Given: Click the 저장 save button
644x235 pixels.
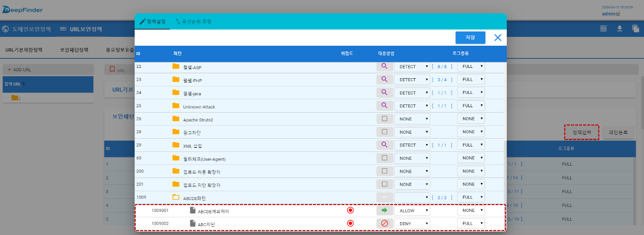Looking at the screenshot, I should pyautogui.click(x=470, y=38).
